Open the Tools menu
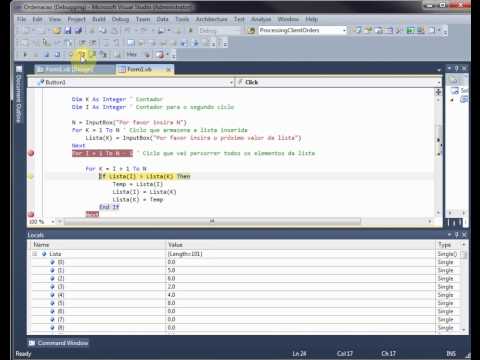The image size is (480, 360). coord(182,19)
